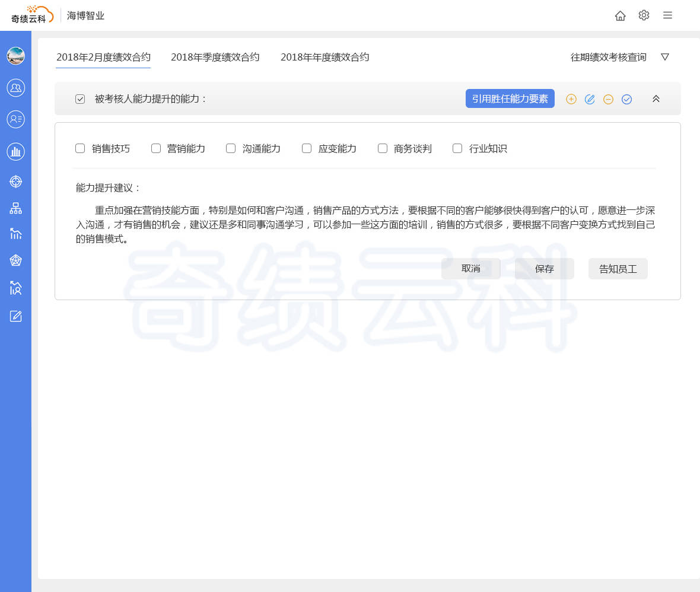Viewport: 700px width, 592px height.
Task: Tick the 商务谈判 checkbox
Action: 383,148
